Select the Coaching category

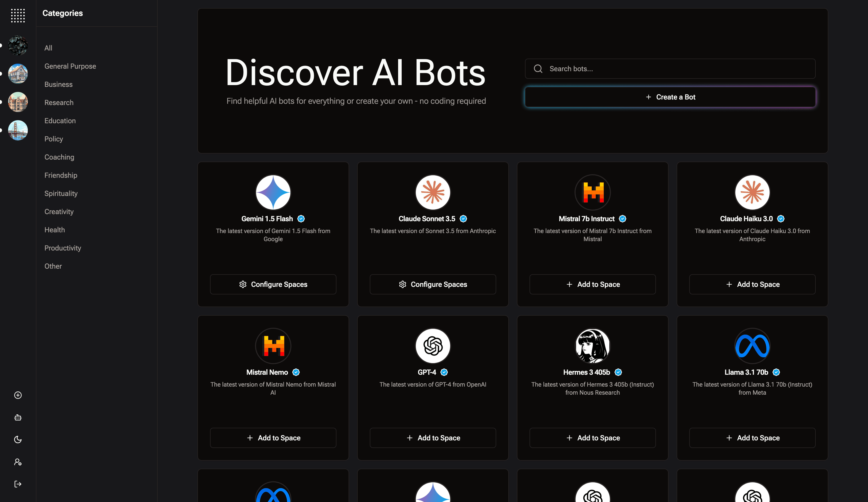click(59, 157)
